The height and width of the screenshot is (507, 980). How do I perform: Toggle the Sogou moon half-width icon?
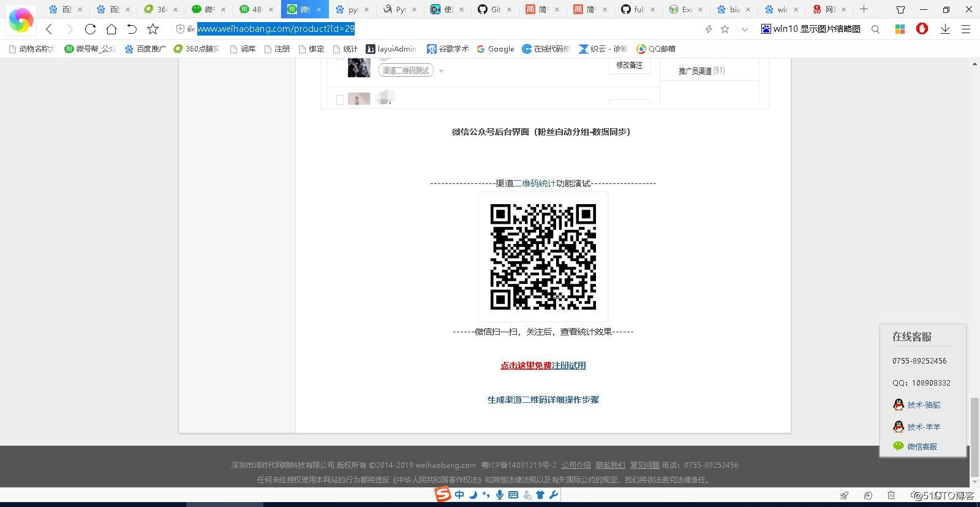point(473,495)
